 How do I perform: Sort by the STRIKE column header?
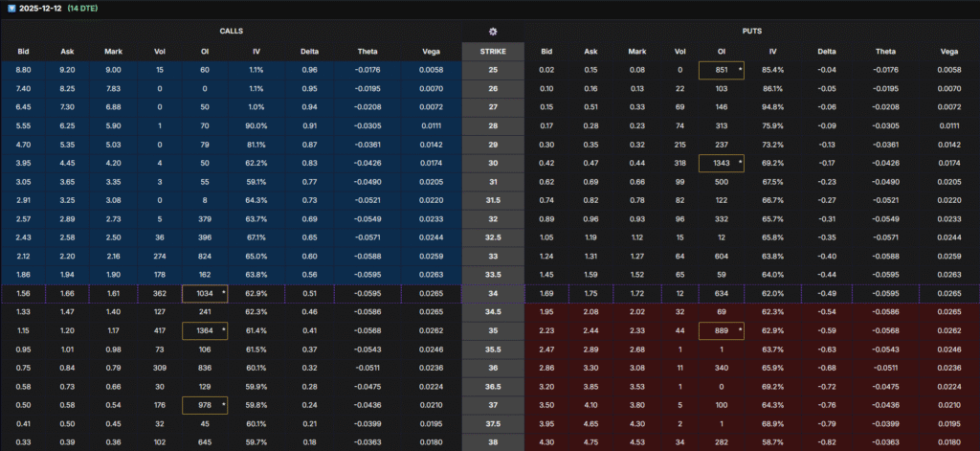pyautogui.click(x=492, y=51)
